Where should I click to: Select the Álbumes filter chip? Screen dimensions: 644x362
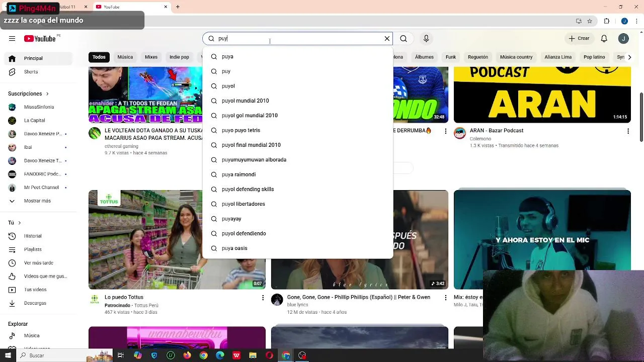424,57
